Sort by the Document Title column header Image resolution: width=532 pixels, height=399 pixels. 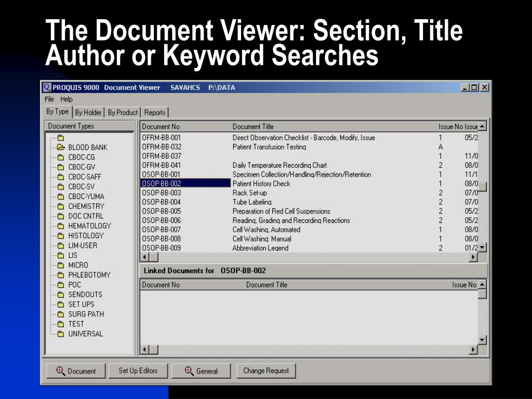point(253,127)
